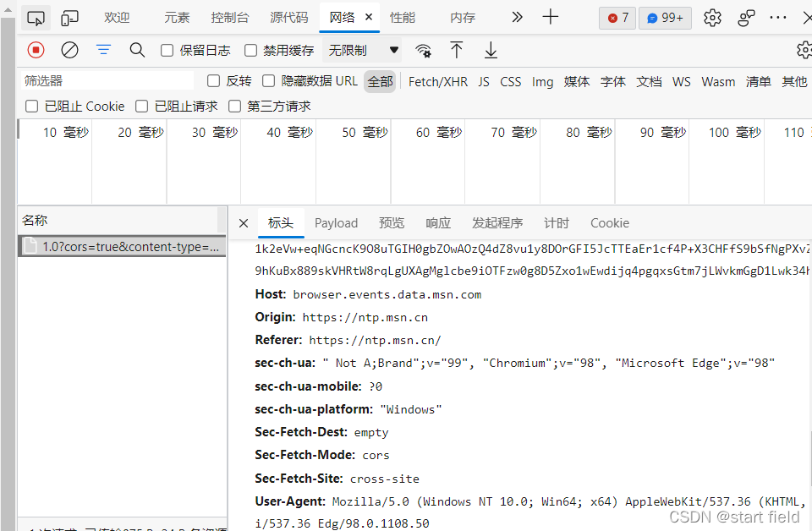Check 已阻止请求 option
This screenshot has width=812, height=531.
tap(141, 106)
